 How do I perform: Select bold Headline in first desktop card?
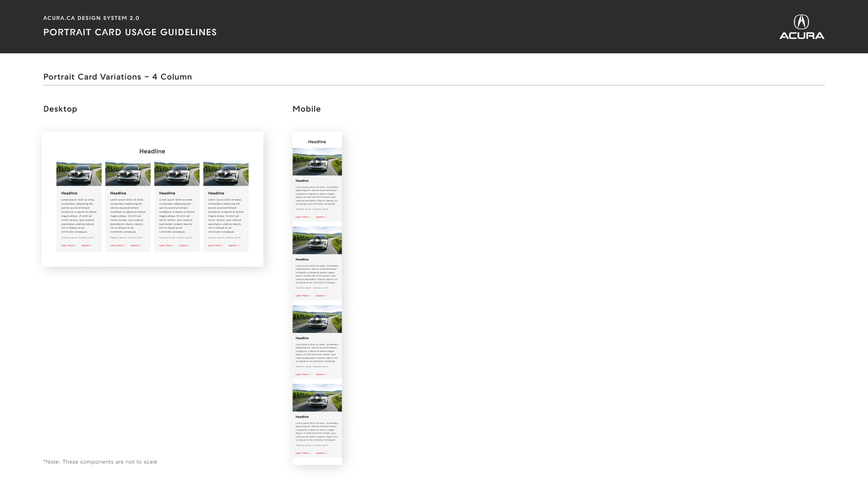[x=69, y=193]
